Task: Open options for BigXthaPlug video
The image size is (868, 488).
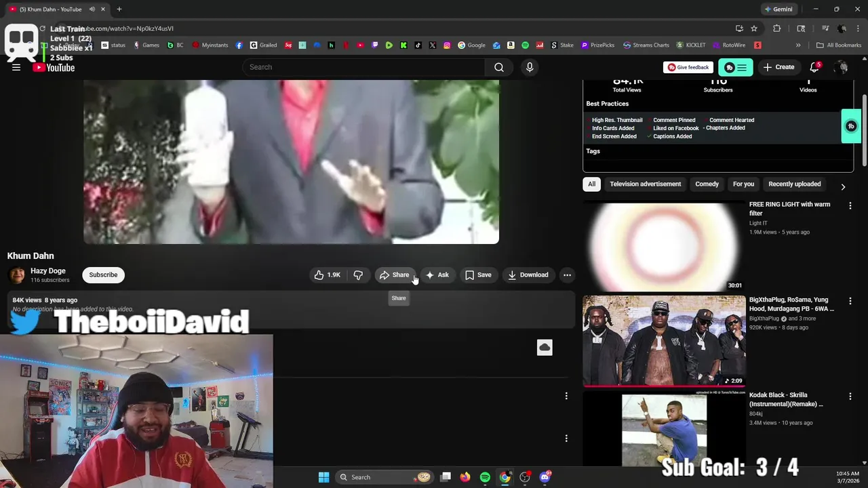Action: tap(850, 301)
